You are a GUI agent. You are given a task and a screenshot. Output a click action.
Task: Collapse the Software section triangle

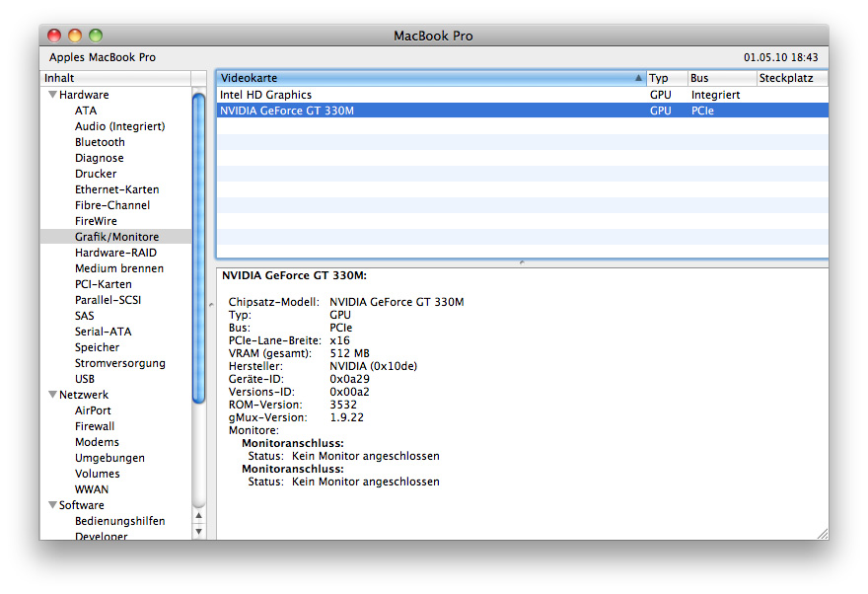click(52, 505)
